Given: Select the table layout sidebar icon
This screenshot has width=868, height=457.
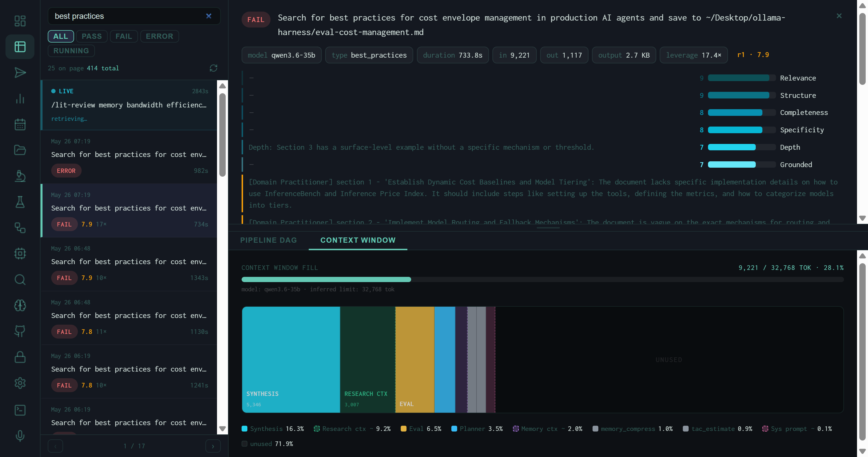Looking at the screenshot, I should coord(20,47).
